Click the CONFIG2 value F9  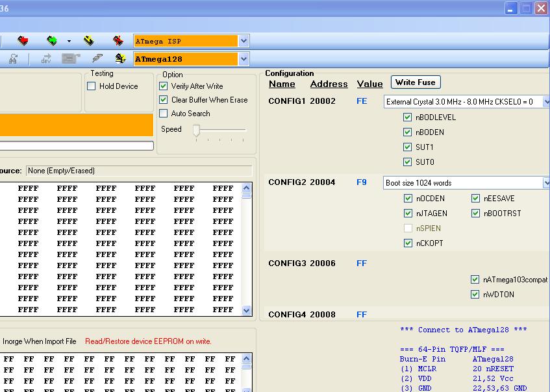click(362, 182)
